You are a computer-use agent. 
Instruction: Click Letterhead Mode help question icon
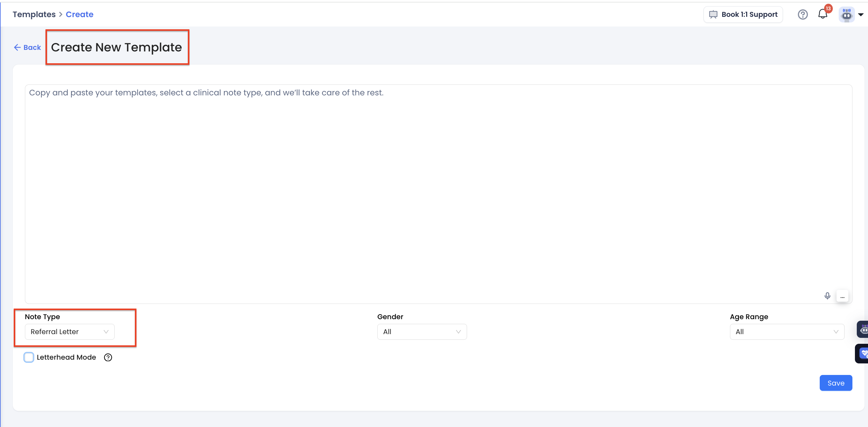tap(108, 357)
